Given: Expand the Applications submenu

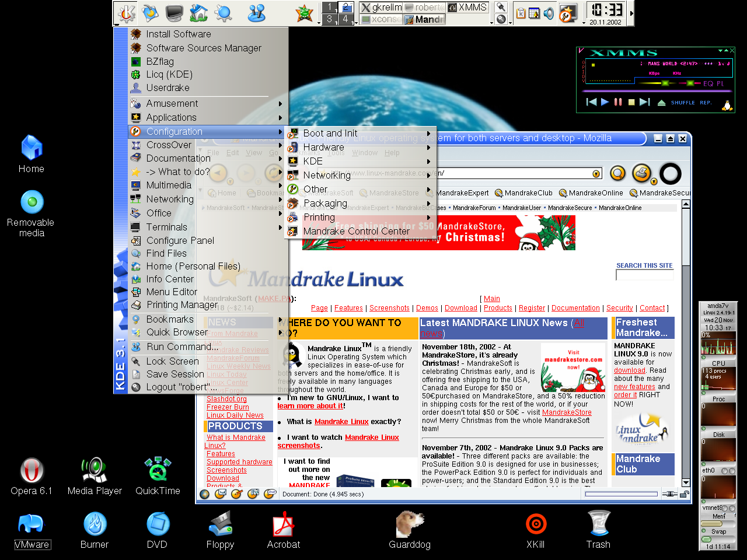Looking at the screenshot, I should coord(208,117).
